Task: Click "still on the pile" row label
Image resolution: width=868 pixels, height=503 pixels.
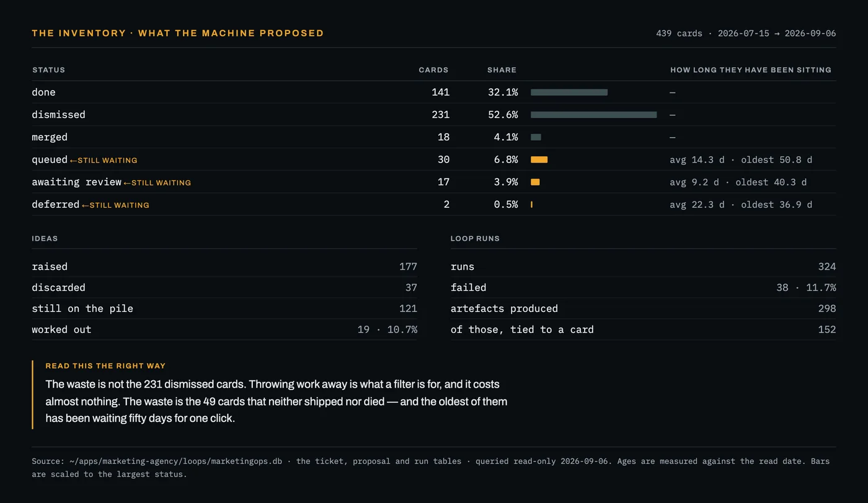Action: [82, 309]
